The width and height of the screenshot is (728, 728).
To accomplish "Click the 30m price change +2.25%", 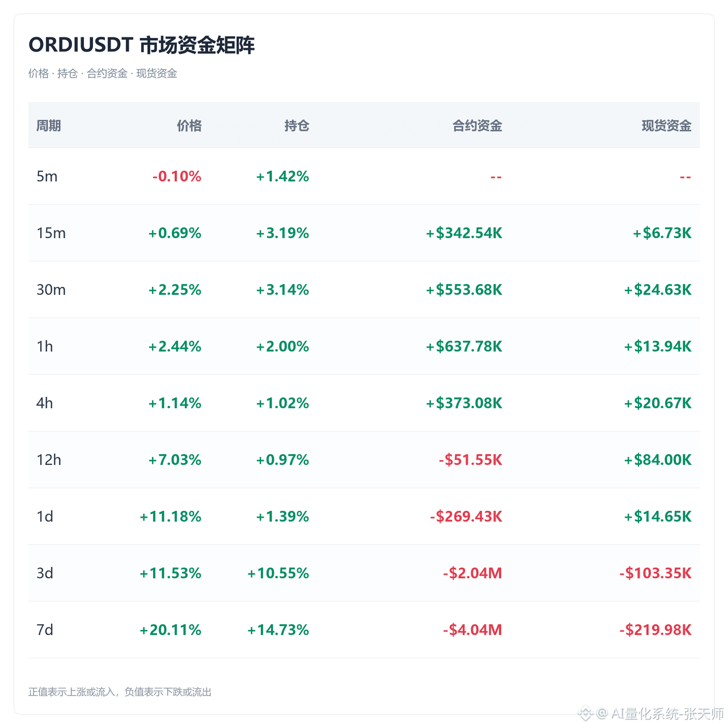I will click(175, 290).
